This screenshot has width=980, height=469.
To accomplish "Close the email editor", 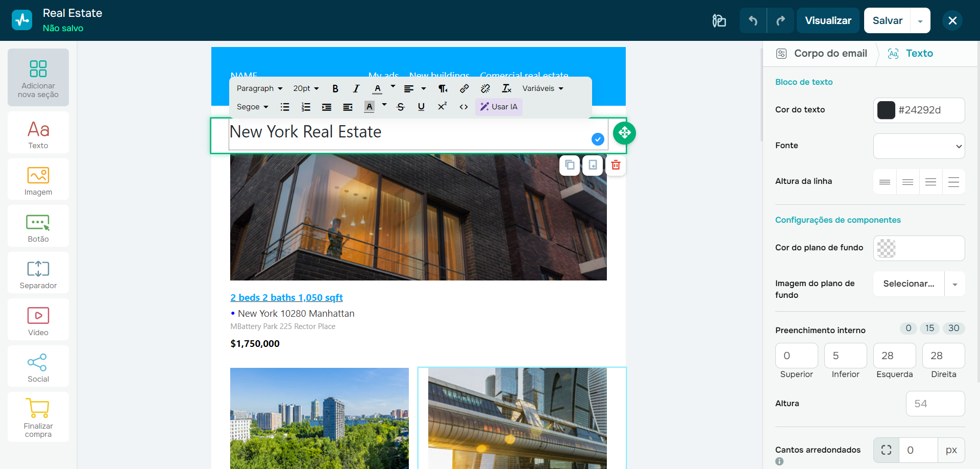I will [x=952, y=20].
